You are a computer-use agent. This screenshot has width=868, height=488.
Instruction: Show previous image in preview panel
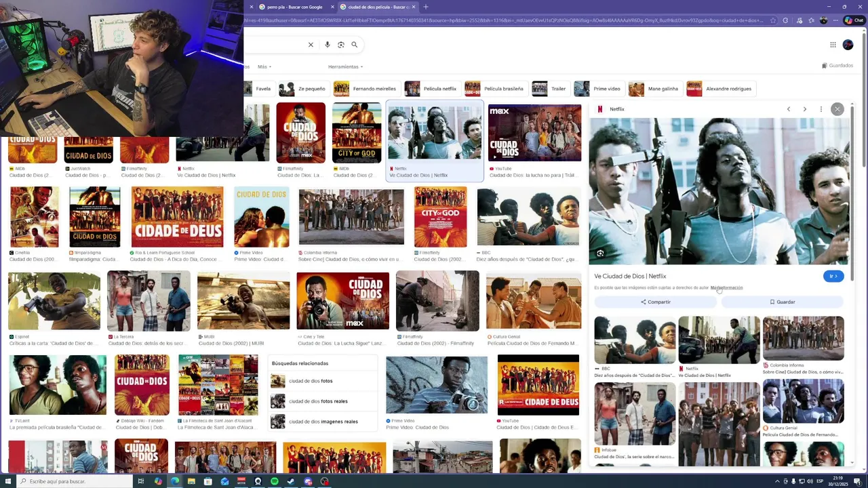[x=788, y=109]
